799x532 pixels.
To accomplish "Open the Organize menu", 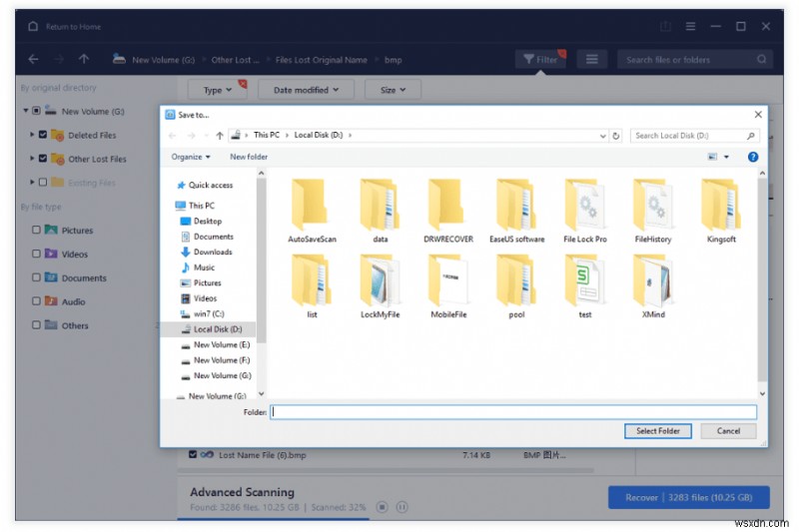I will click(x=191, y=157).
